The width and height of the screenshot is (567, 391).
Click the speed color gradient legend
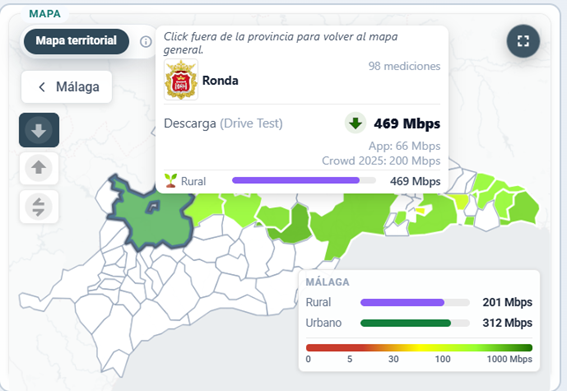(419, 348)
